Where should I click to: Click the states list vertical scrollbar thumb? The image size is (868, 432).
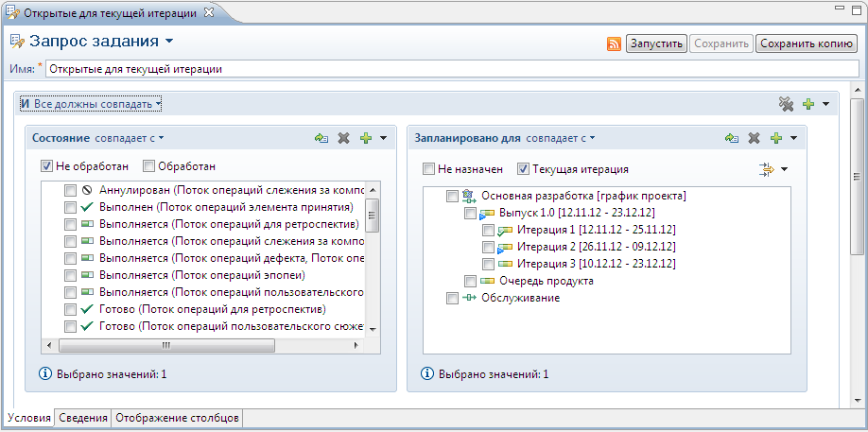click(x=372, y=215)
